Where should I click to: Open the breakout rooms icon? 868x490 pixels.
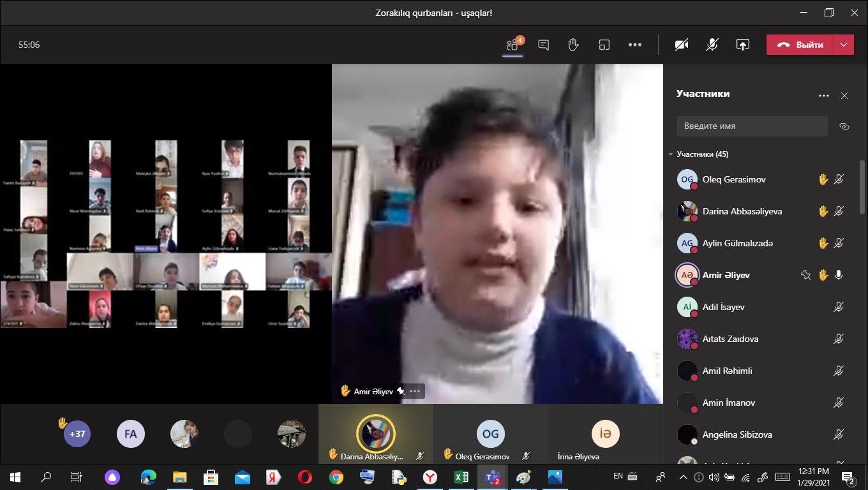pyautogui.click(x=604, y=45)
